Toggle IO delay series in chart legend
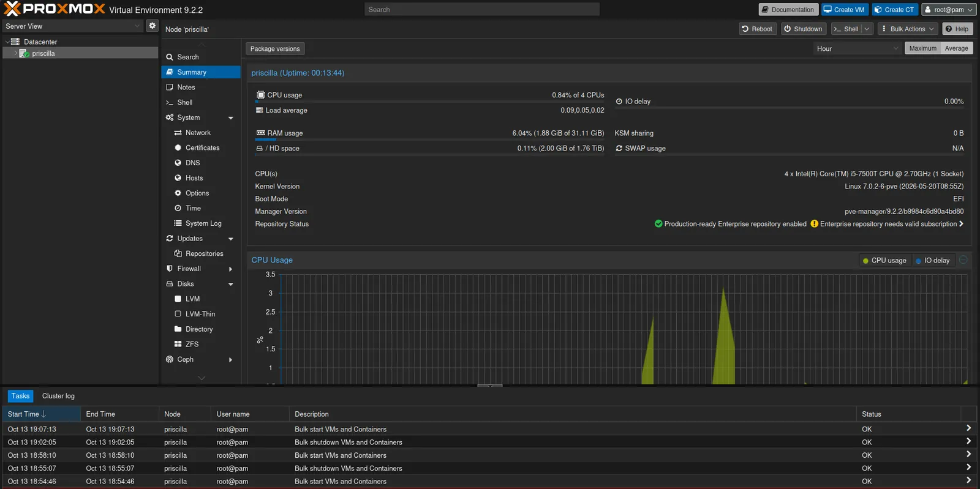The height and width of the screenshot is (489, 980). pyautogui.click(x=933, y=261)
